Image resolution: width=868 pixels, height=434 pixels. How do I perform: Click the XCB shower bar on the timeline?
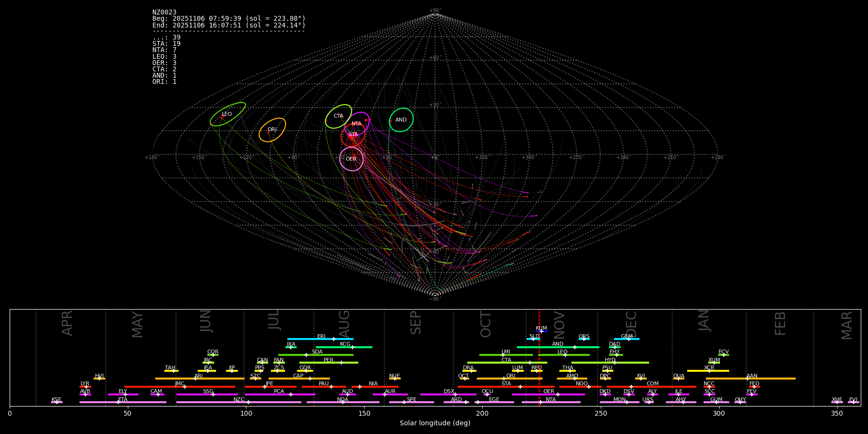[708, 370]
